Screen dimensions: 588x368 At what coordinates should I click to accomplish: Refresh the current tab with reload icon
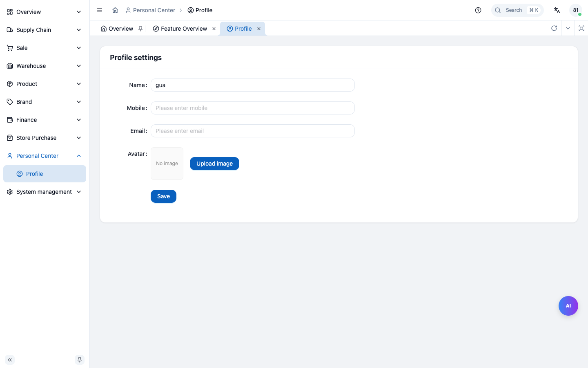click(554, 28)
